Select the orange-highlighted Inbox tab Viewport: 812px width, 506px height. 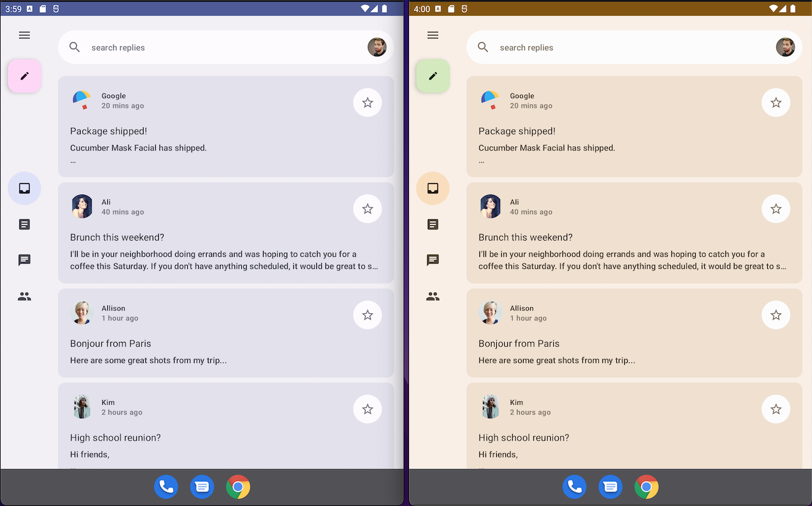433,188
